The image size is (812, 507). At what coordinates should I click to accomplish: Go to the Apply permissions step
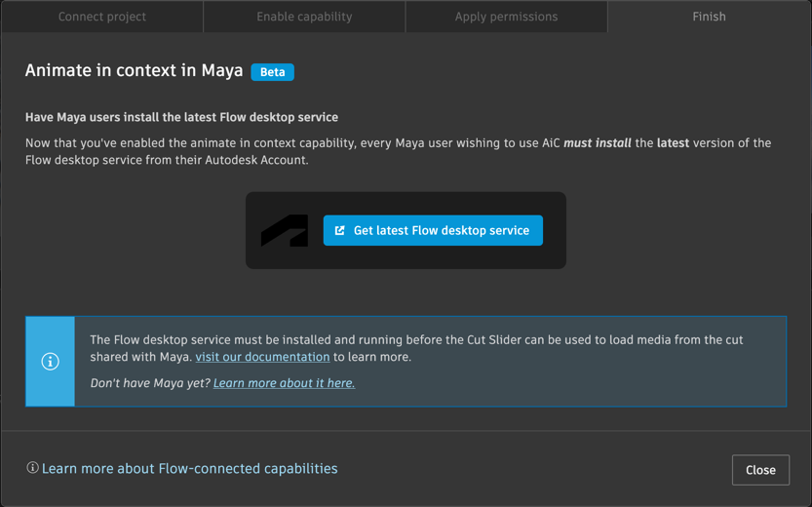tap(506, 17)
